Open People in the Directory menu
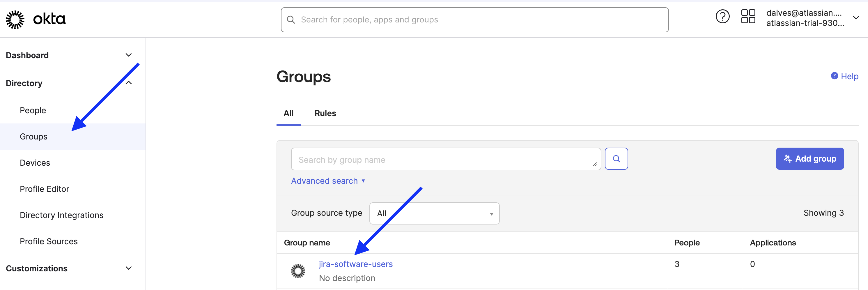Viewport: 868px width, 290px height. 33,110
